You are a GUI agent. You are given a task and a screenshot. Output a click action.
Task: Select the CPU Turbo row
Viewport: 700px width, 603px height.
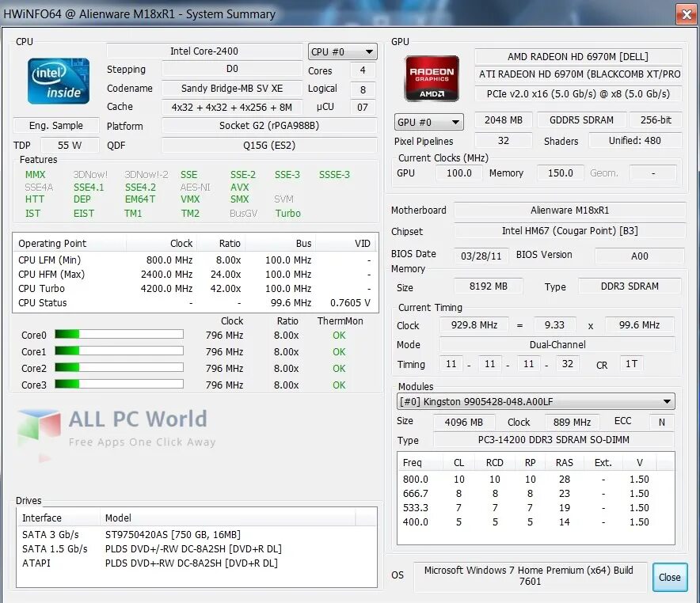195,289
